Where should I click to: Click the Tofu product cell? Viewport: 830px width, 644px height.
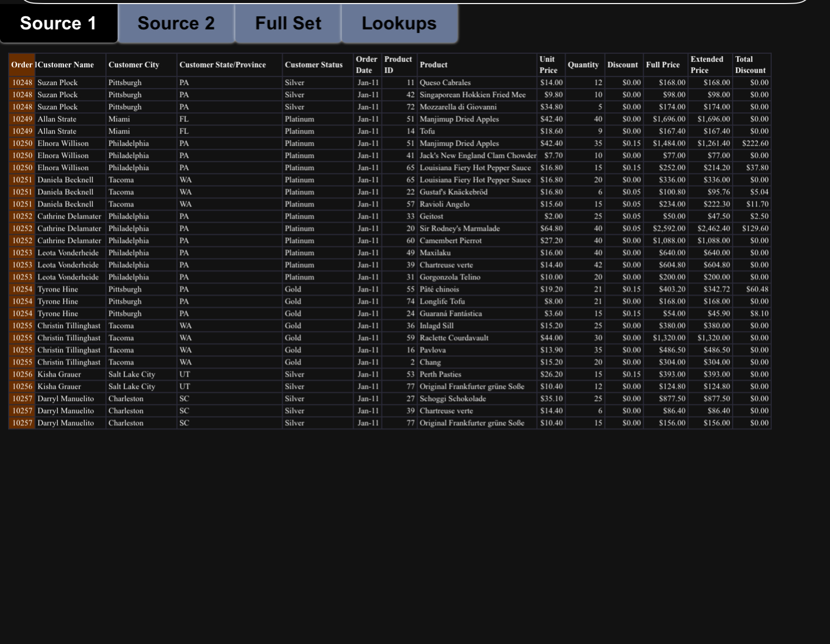(477, 131)
